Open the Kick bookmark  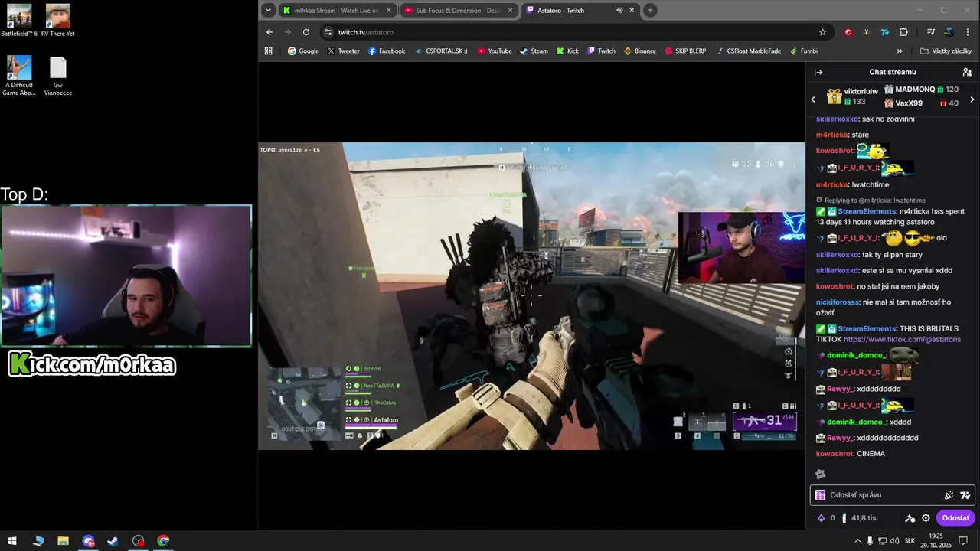(567, 51)
